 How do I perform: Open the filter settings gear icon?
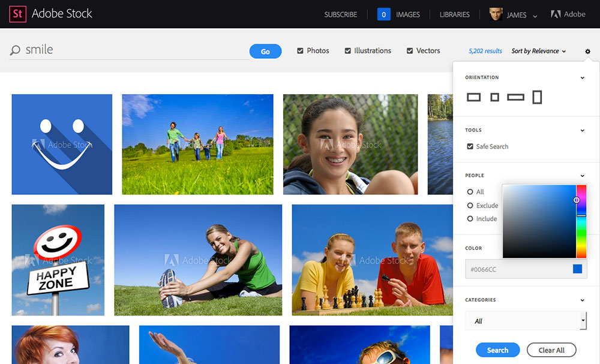[x=587, y=52]
